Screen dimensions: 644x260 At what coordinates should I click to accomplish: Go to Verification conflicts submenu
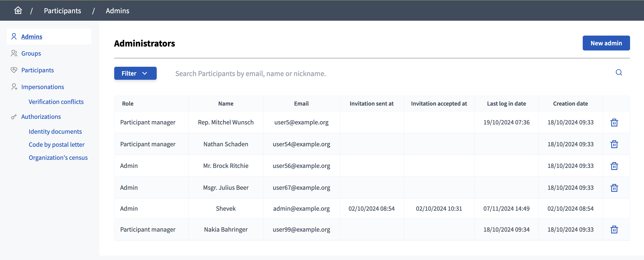[x=56, y=102]
